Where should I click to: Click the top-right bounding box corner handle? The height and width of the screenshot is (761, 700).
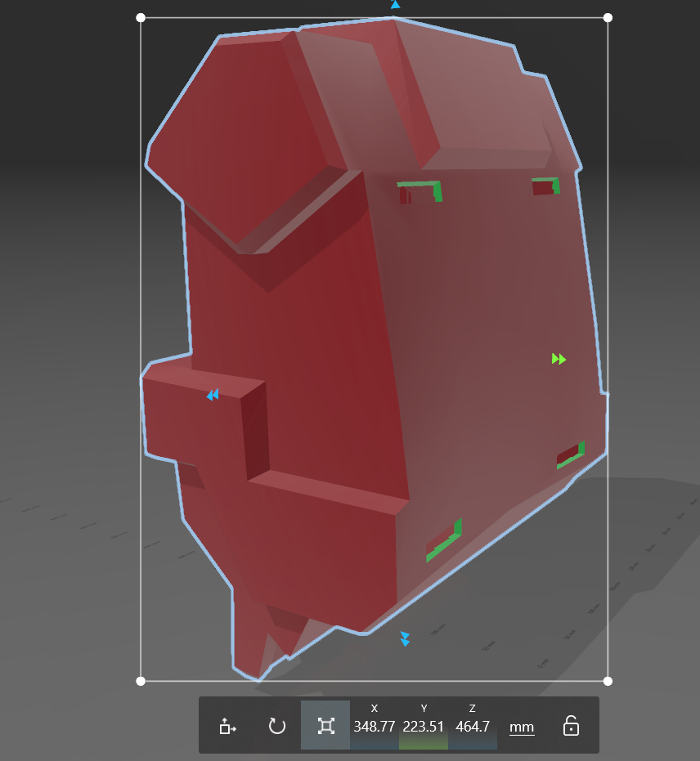608,18
